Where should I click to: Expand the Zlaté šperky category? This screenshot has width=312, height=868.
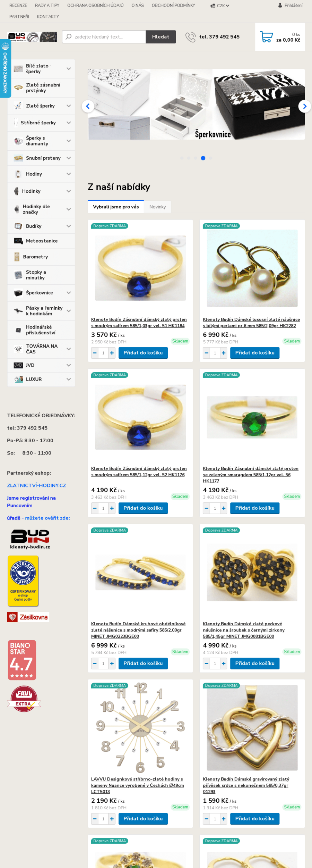point(69,106)
